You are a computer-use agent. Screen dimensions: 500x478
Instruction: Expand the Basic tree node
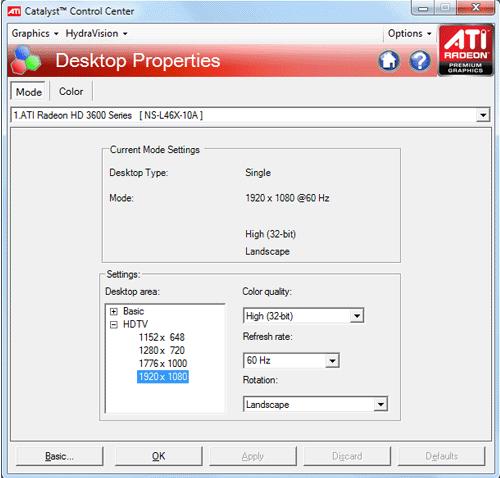pos(114,312)
